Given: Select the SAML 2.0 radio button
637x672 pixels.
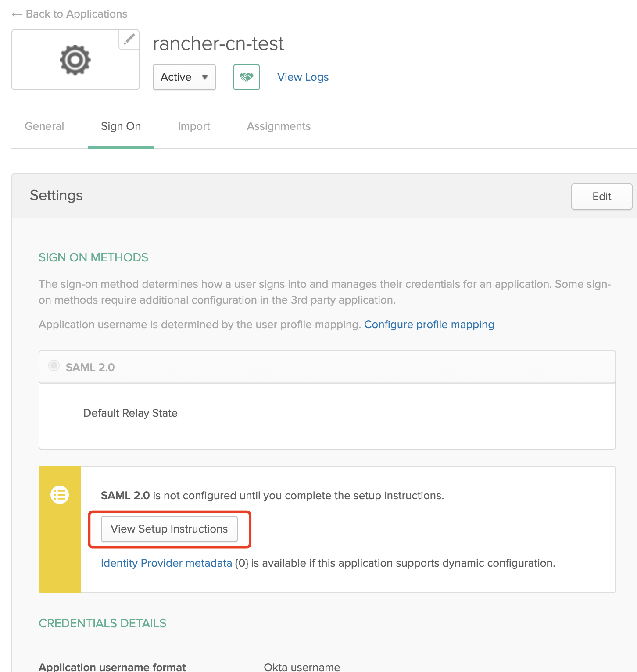Looking at the screenshot, I should (54, 365).
